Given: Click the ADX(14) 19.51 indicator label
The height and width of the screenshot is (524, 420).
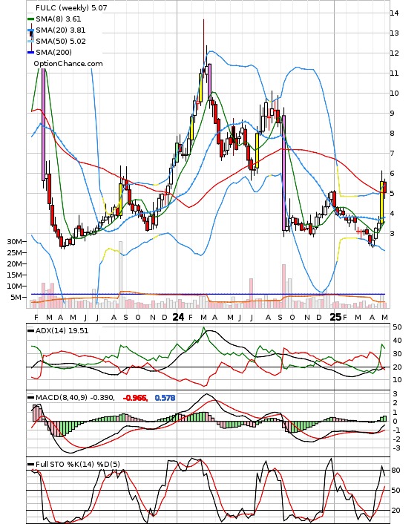Looking at the screenshot, I should pos(62,330).
